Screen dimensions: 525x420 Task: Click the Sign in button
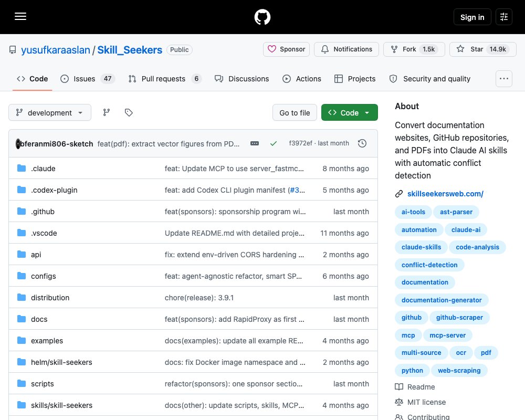point(472,17)
